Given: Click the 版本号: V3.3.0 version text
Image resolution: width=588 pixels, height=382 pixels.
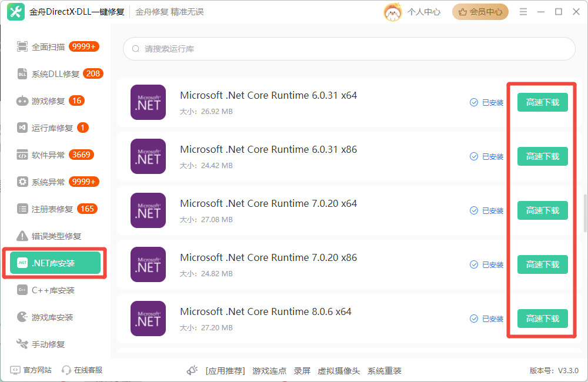Looking at the screenshot, I should click(x=554, y=371).
